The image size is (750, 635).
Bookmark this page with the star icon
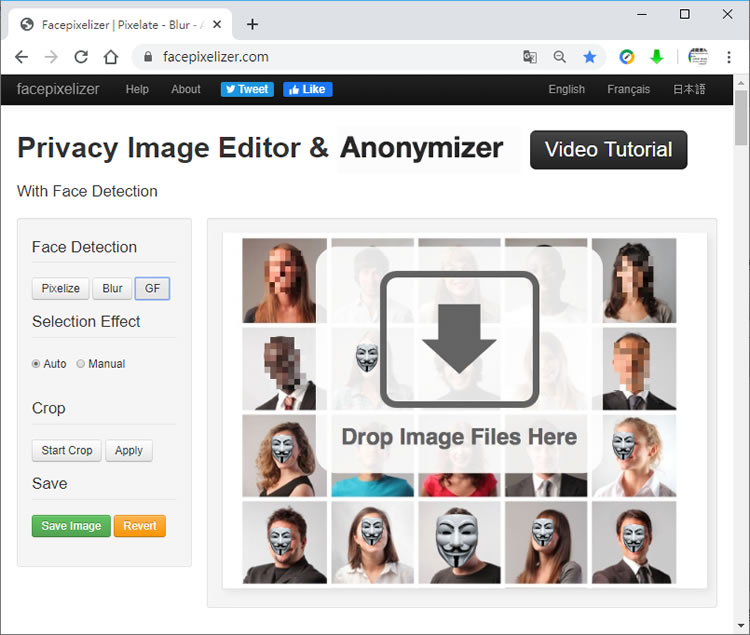click(x=590, y=57)
